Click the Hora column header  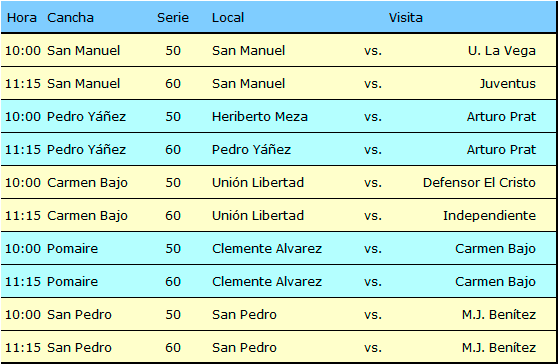(22, 17)
